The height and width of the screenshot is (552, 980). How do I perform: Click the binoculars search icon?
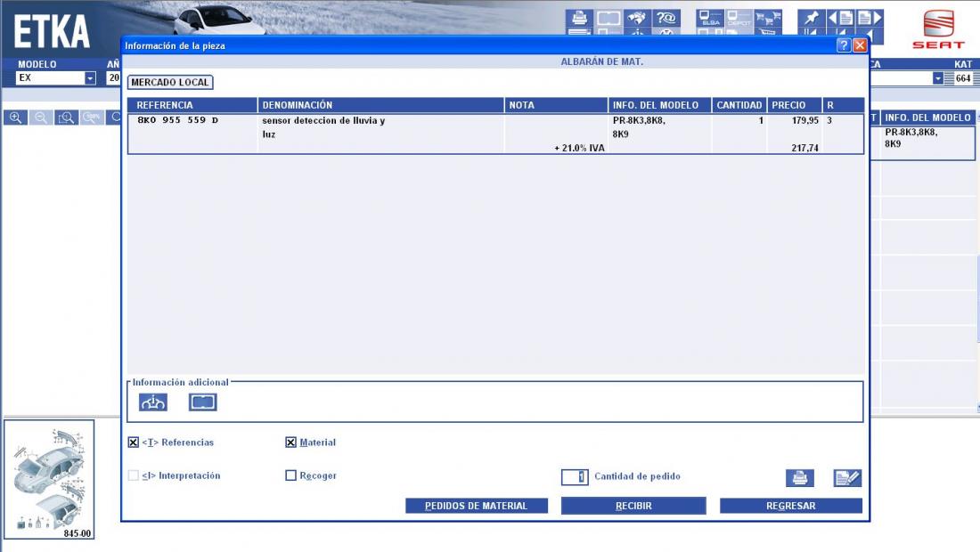pyautogui.click(x=637, y=18)
